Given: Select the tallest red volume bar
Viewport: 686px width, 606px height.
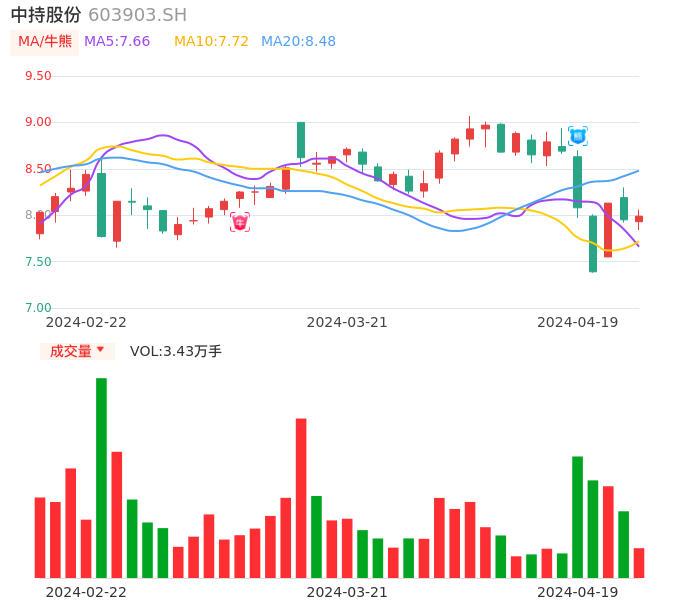Looking at the screenshot, I should 301,497.
